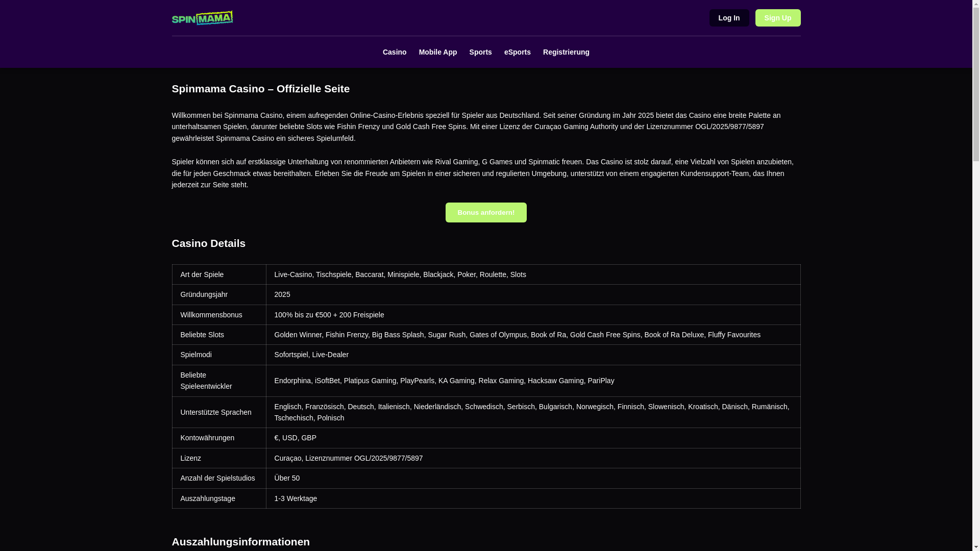Click the Unterstützte Sprachen label cell
Image resolution: width=980 pixels, height=551 pixels.
pyautogui.click(x=219, y=412)
